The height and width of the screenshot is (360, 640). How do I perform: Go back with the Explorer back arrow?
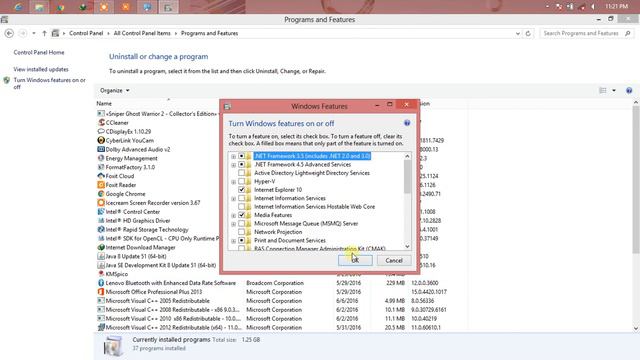point(9,33)
